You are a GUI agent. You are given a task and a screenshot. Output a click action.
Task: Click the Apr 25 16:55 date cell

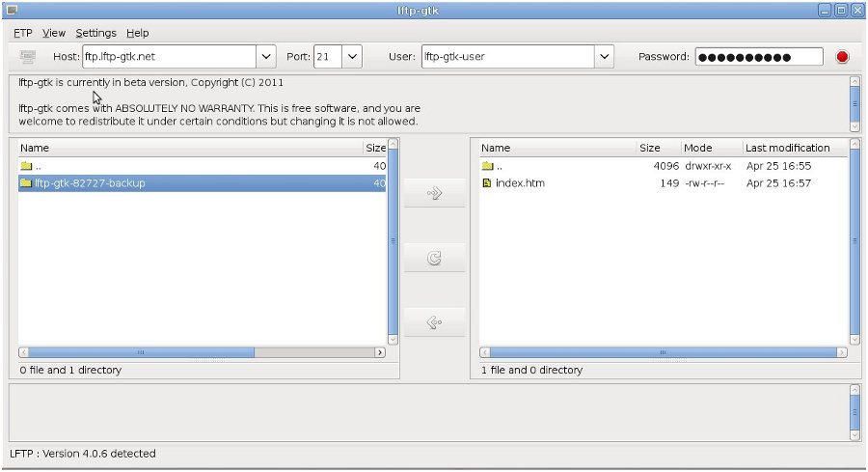click(778, 166)
